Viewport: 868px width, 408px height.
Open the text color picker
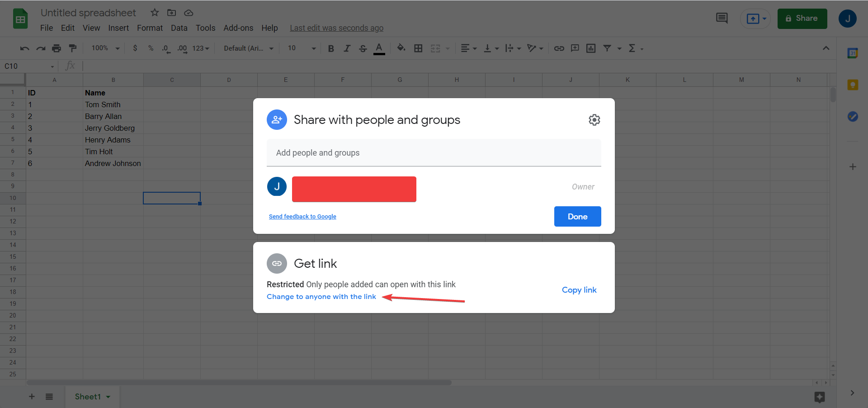pyautogui.click(x=379, y=48)
